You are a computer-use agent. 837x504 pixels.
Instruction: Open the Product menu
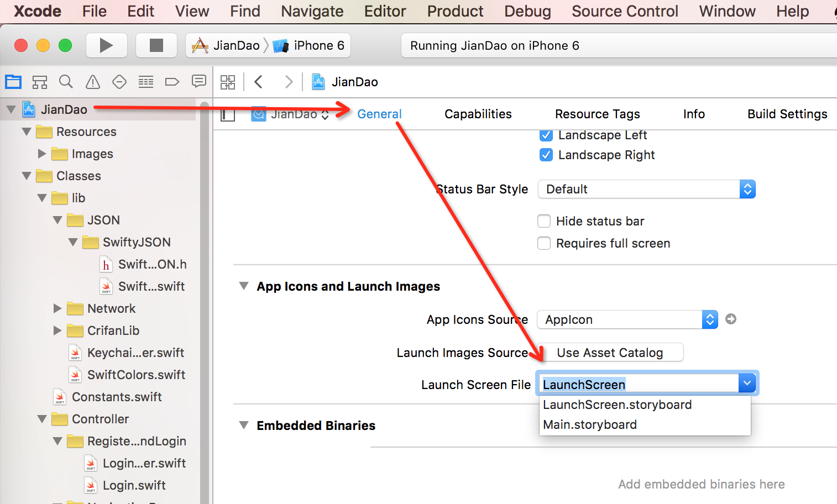click(x=455, y=11)
